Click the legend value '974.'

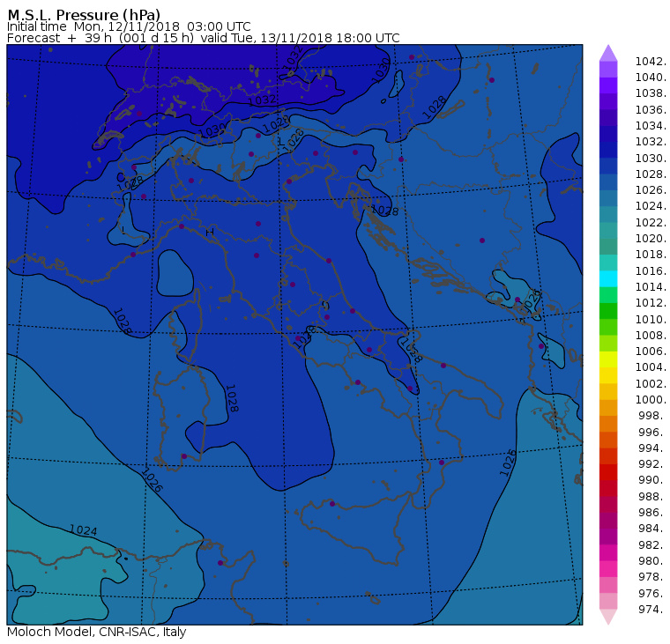click(x=652, y=609)
